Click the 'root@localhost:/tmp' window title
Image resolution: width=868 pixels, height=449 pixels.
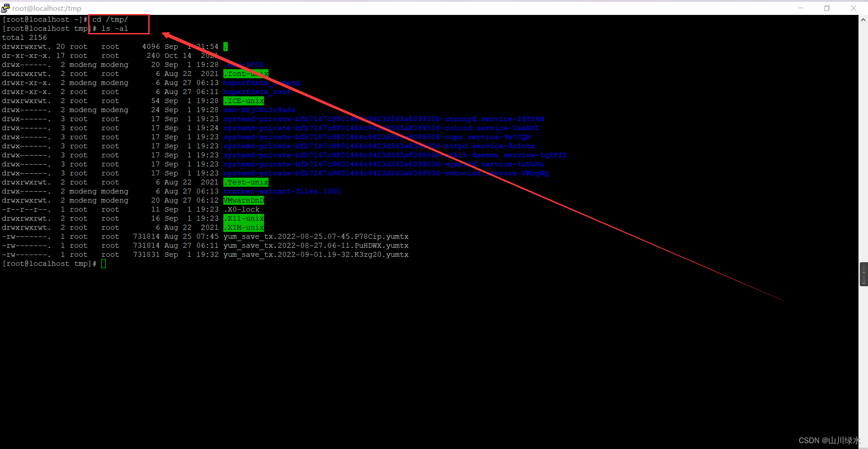tap(47, 8)
